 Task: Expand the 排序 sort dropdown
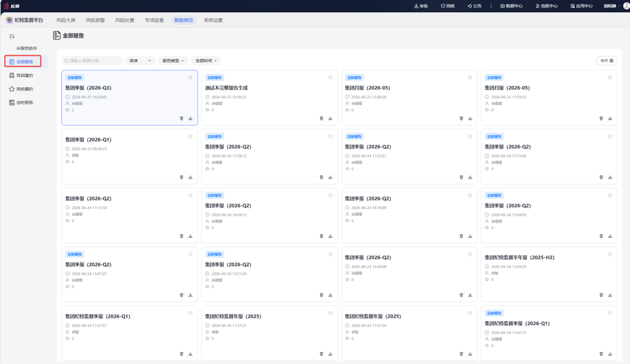pyautogui.click(x=140, y=61)
